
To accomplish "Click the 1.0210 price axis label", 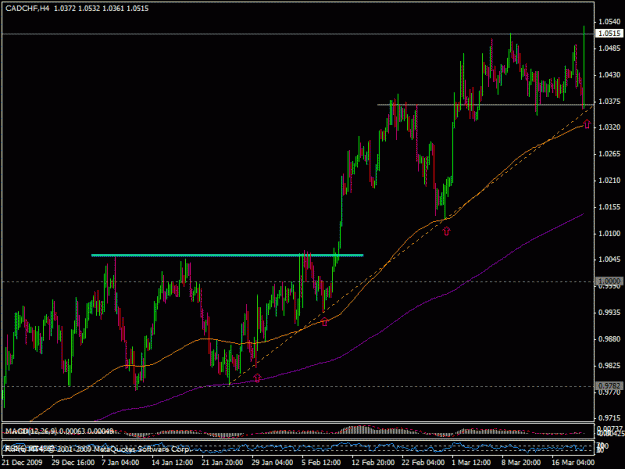I will (609, 181).
